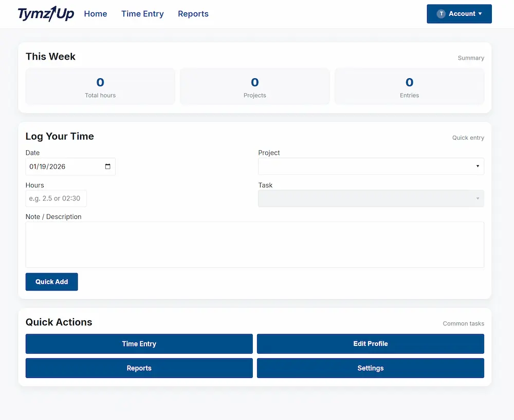Click into the Note / Description text area
The image size is (514, 420).
tap(254, 245)
